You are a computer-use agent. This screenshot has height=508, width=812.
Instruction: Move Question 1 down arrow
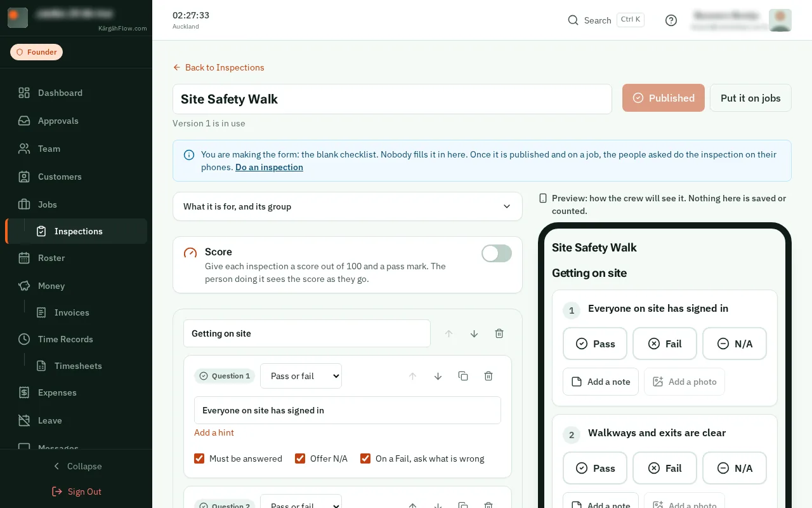(438, 376)
